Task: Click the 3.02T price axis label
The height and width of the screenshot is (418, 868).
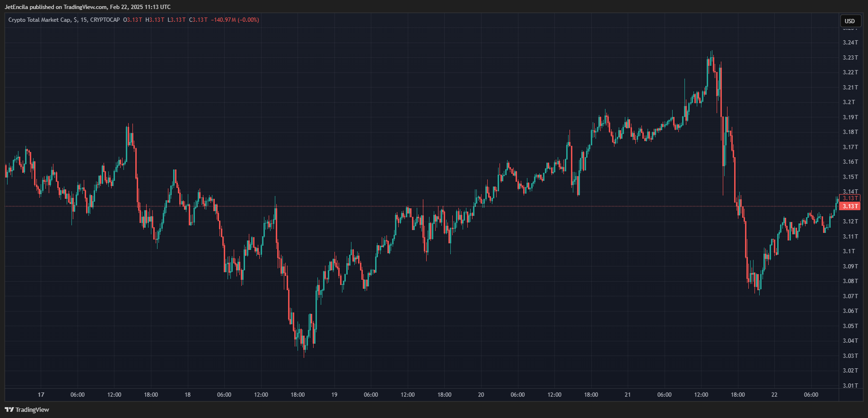Action: coord(850,371)
